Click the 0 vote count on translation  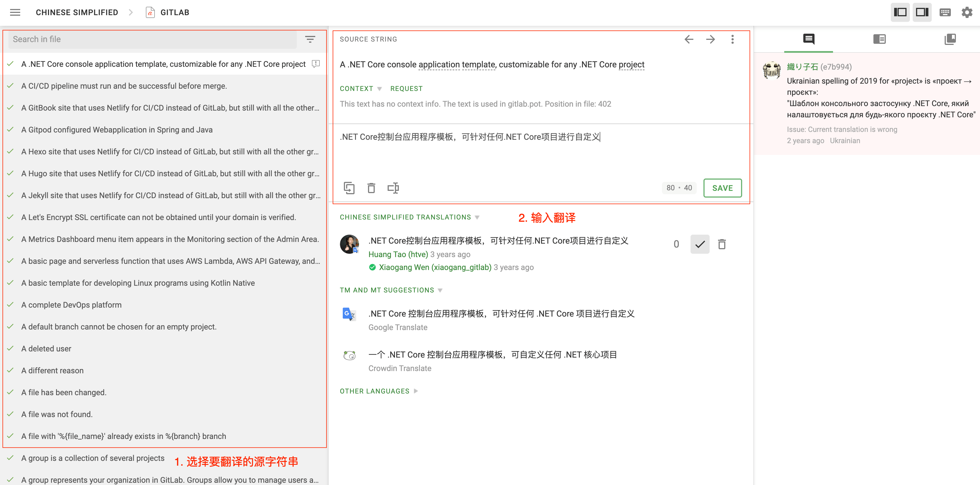coord(676,244)
